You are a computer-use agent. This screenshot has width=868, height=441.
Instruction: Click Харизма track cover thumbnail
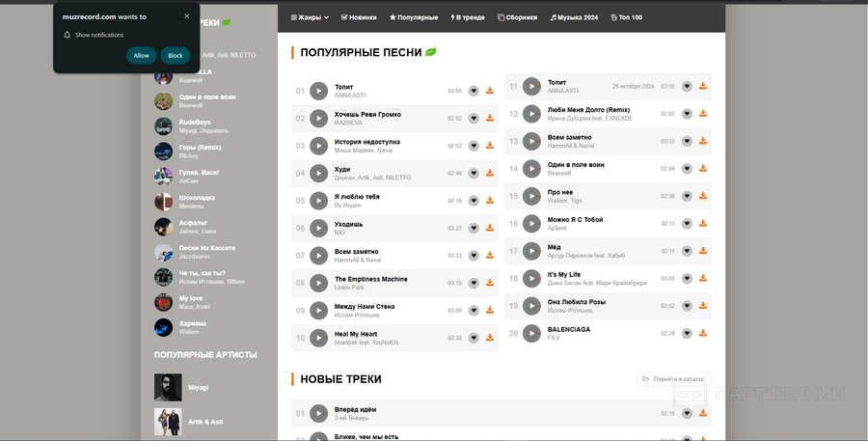pos(163,327)
